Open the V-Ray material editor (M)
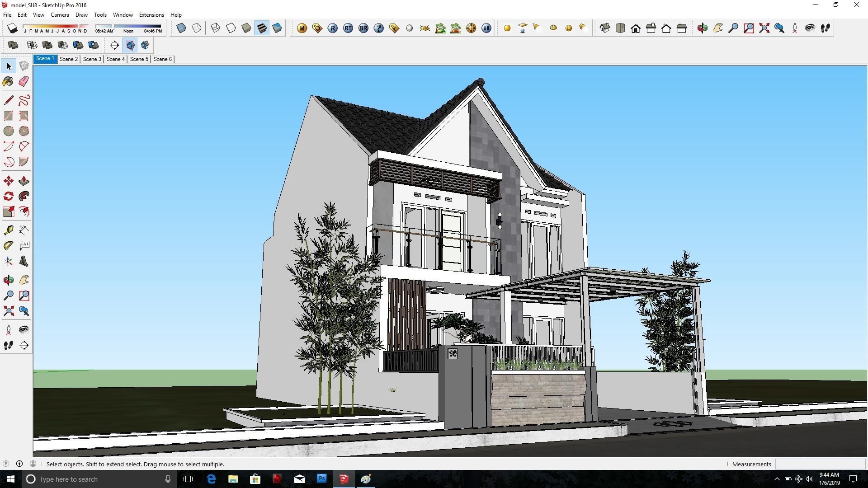This screenshot has width=868, height=488. tap(302, 28)
